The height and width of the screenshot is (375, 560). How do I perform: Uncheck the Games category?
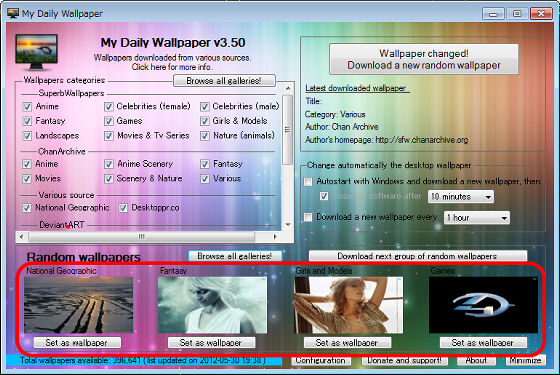pos(109,121)
